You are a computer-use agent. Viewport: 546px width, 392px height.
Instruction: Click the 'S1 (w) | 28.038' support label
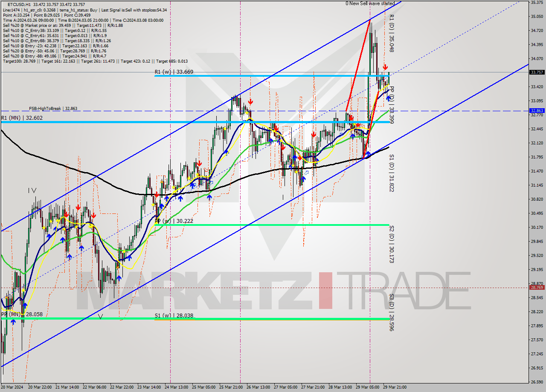[x=174, y=316]
